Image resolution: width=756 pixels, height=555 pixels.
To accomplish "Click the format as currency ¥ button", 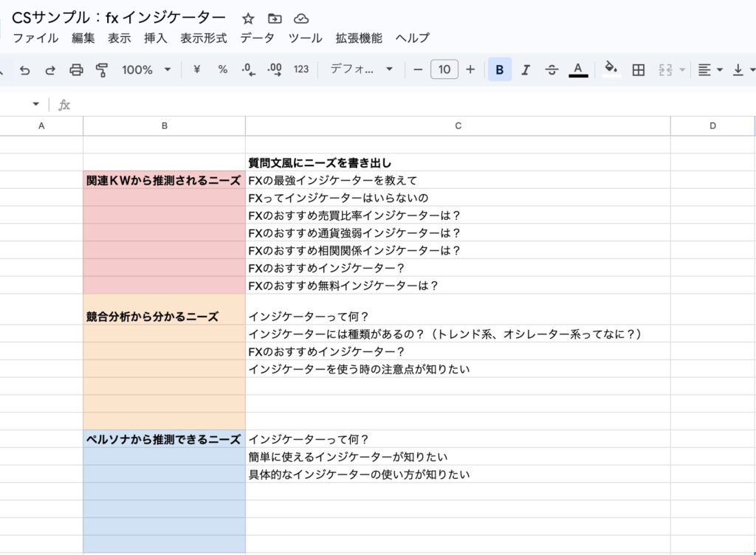I will pyautogui.click(x=197, y=70).
